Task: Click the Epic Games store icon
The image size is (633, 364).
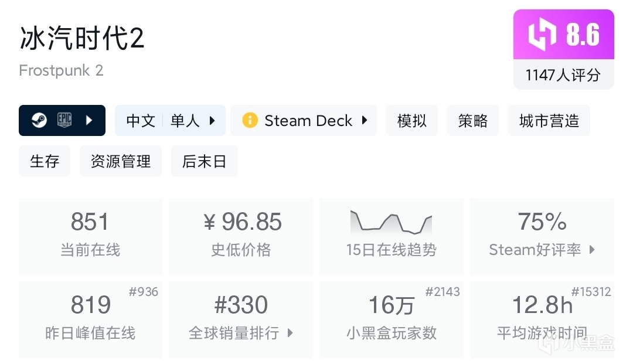Action: point(64,121)
